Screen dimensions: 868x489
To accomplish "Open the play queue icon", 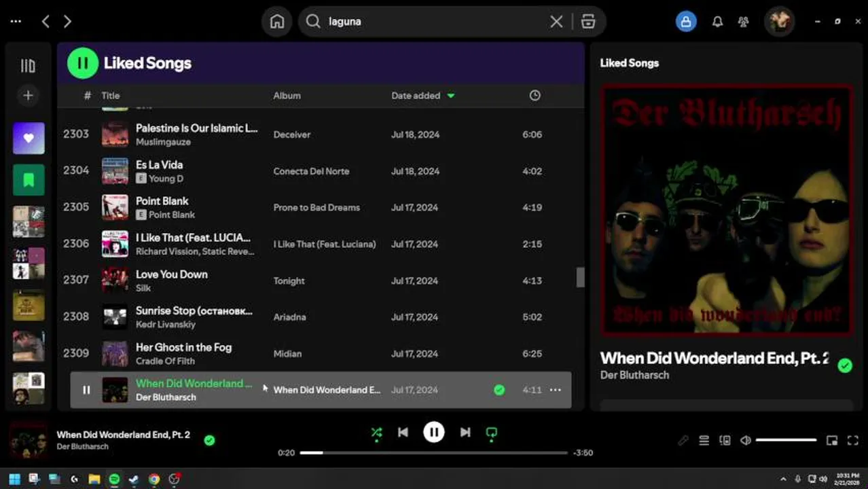I will [704, 441].
